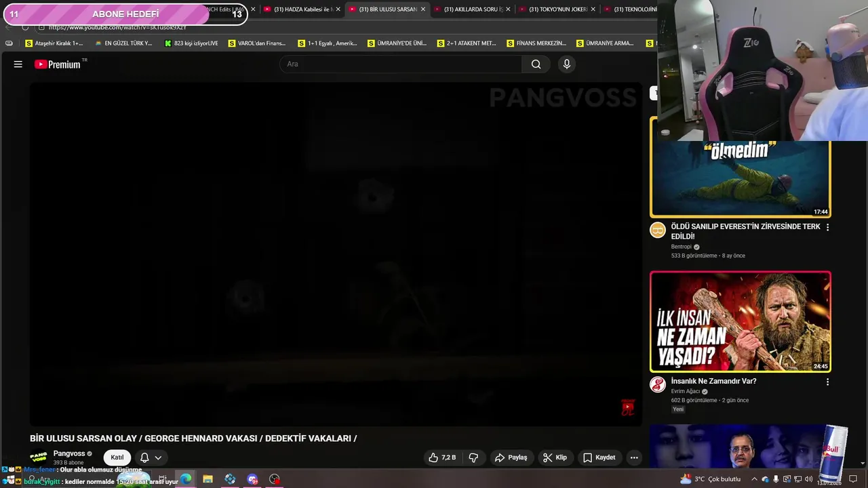The width and height of the screenshot is (868, 488).
Task: Open the OBS recording icon in taskbar
Action: click(275, 479)
